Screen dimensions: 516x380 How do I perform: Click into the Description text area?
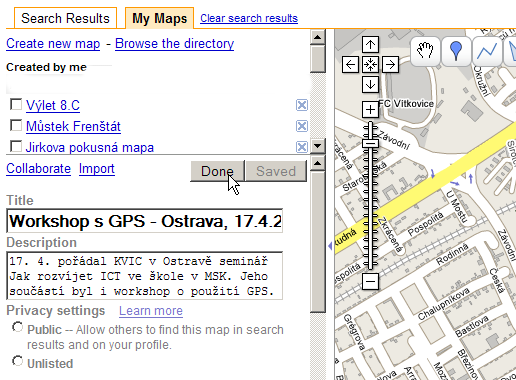click(x=144, y=276)
